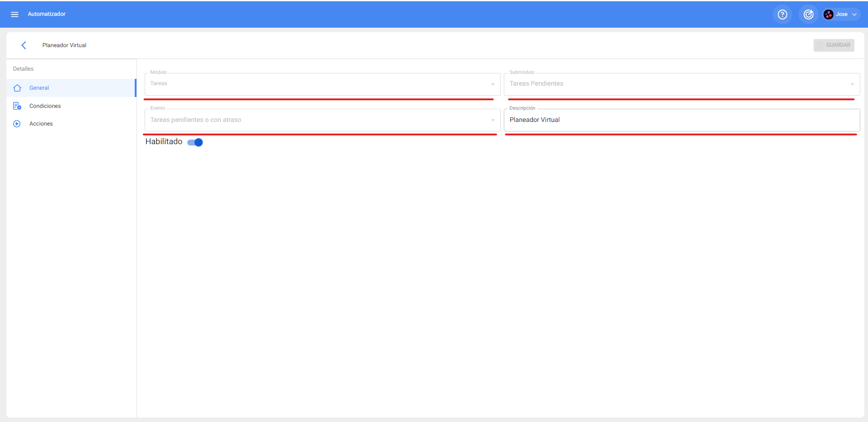Go back using the left arrow
868x422 pixels.
tap(24, 45)
